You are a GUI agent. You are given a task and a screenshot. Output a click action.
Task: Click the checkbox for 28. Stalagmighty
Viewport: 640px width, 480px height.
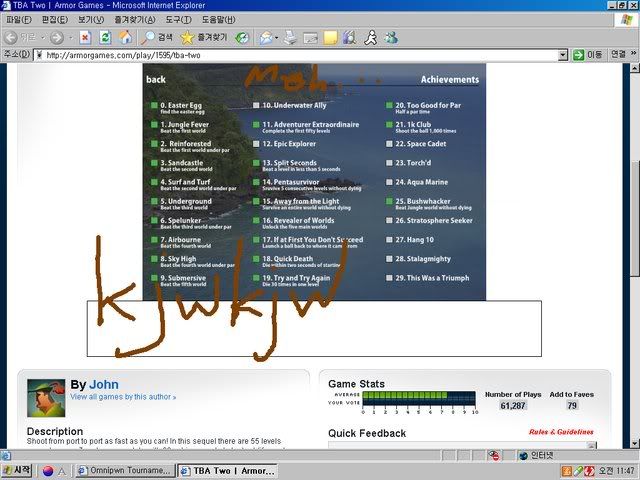tap(388, 258)
